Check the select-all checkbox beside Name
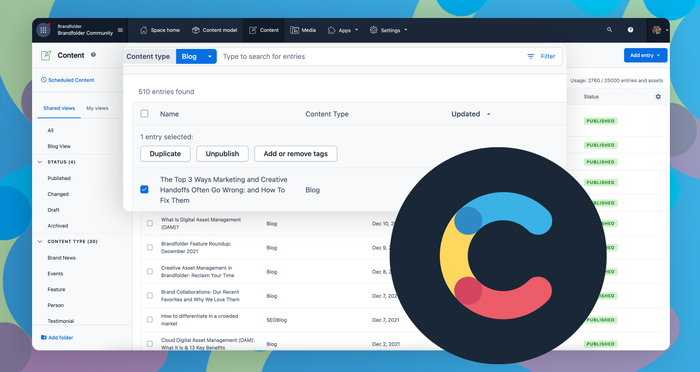700x372 pixels. click(x=144, y=113)
